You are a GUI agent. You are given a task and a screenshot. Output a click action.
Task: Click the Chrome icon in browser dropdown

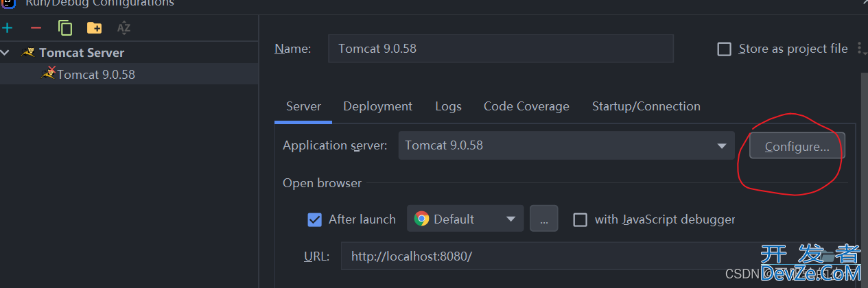(422, 219)
